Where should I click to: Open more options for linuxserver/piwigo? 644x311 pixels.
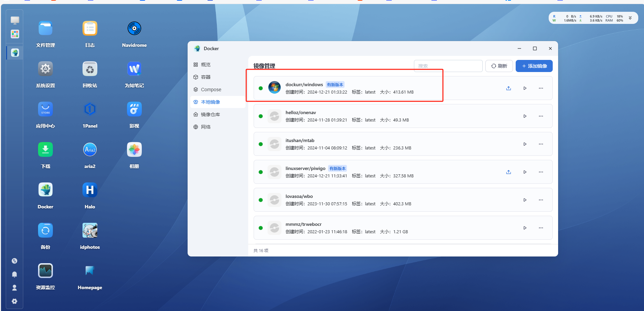[541, 172]
